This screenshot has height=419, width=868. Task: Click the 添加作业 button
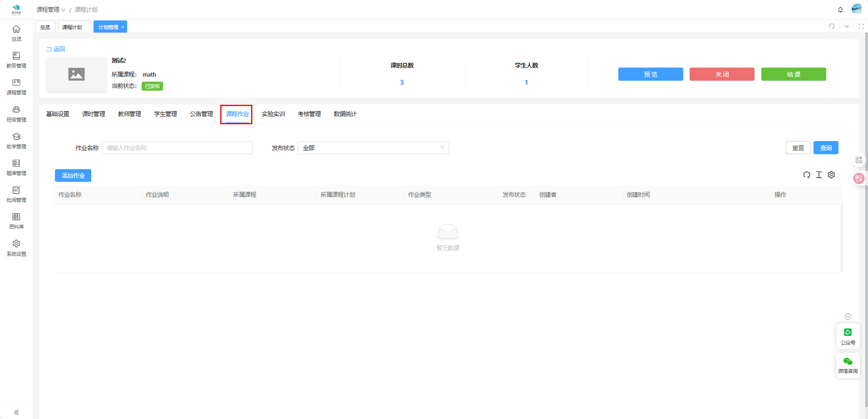(73, 175)
